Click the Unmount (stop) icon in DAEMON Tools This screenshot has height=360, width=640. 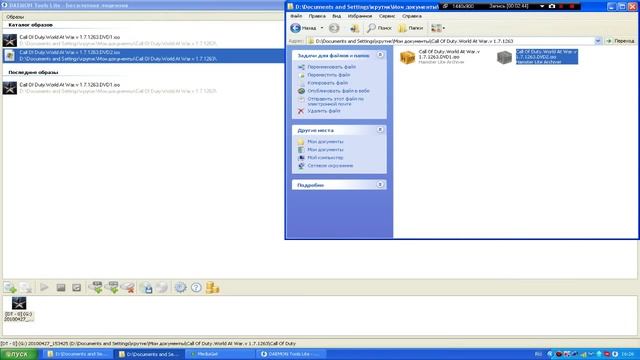tap(61, 288)
